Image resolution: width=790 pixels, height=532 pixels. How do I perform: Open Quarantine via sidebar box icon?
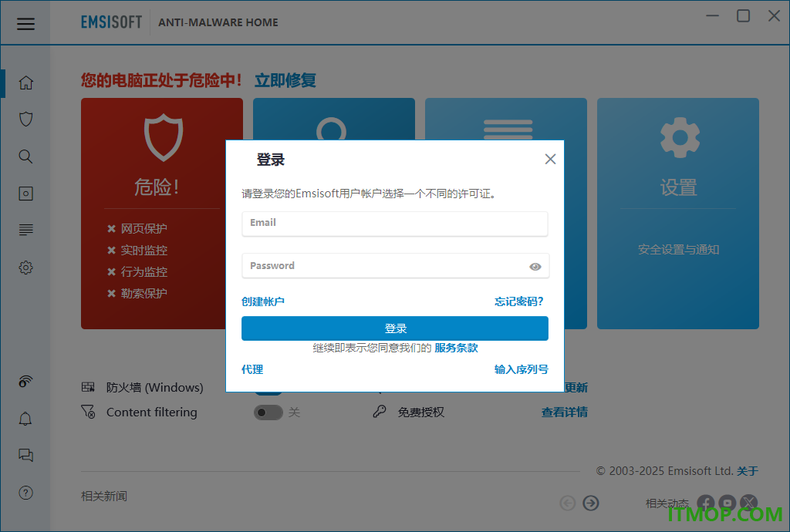pyautogui.click(x=25, y=194)
